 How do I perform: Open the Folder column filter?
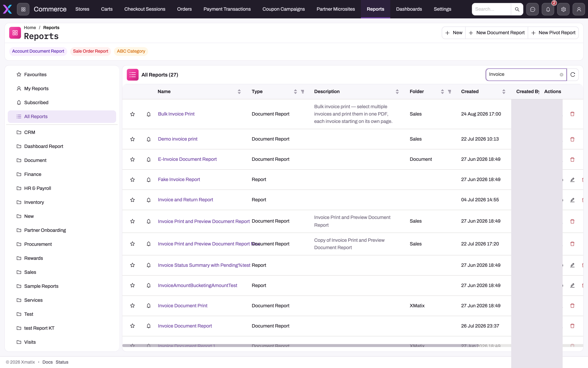[x=449, y=91]
